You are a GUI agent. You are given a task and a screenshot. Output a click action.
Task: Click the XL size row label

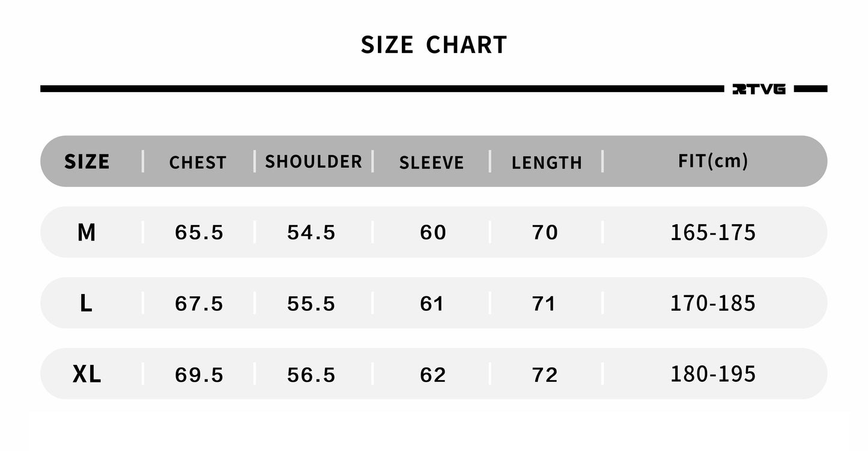[86, 375]
